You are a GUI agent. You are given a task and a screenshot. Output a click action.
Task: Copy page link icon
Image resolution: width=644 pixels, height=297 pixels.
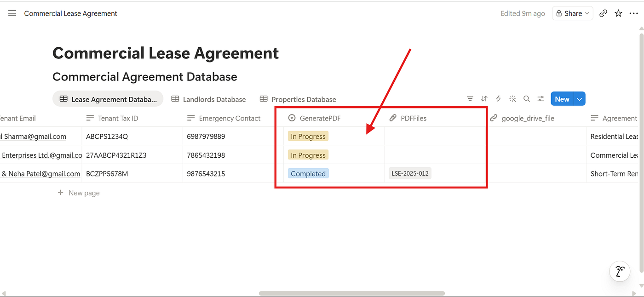603,13
